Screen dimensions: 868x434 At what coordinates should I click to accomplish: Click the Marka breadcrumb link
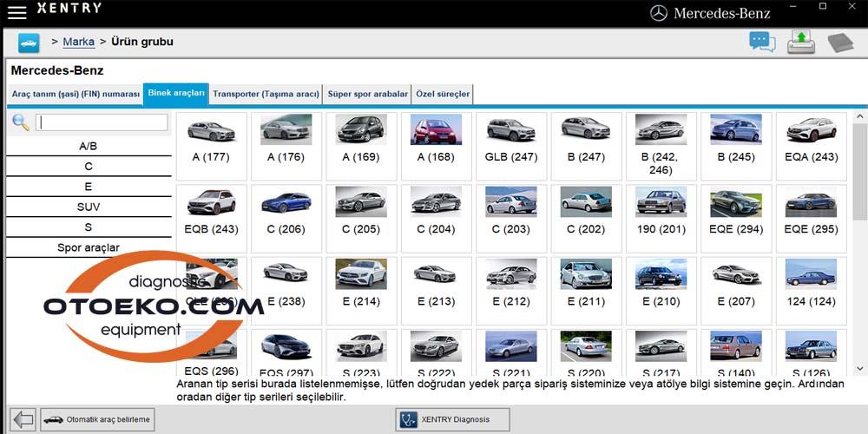click(78, 42)
